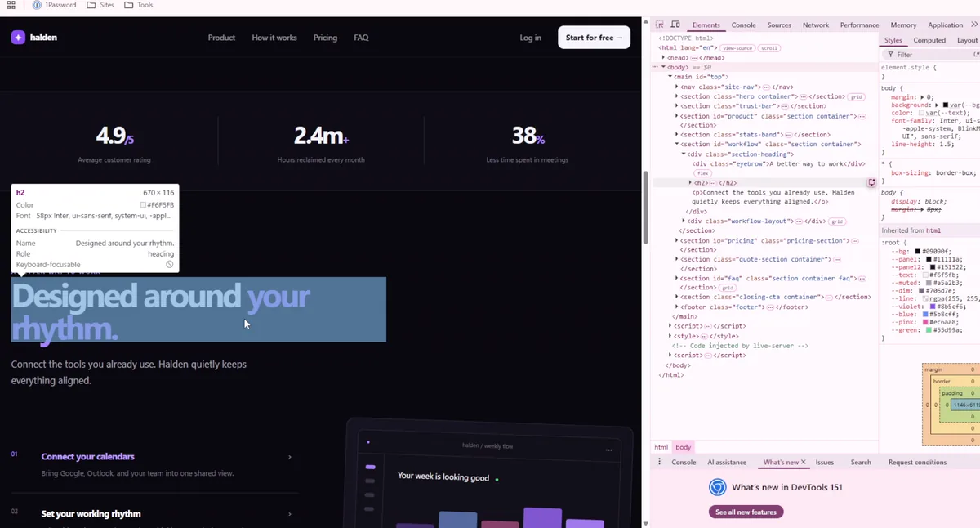Viewport: 980px width, 528px height.
Task: Expand the nav site-nav node
Action: tap(677, 87)
